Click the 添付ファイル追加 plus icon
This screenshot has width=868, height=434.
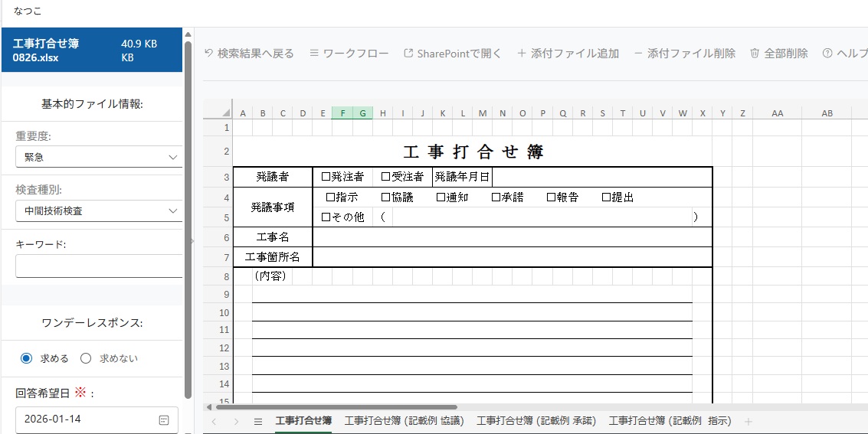(x=522, y=54)
